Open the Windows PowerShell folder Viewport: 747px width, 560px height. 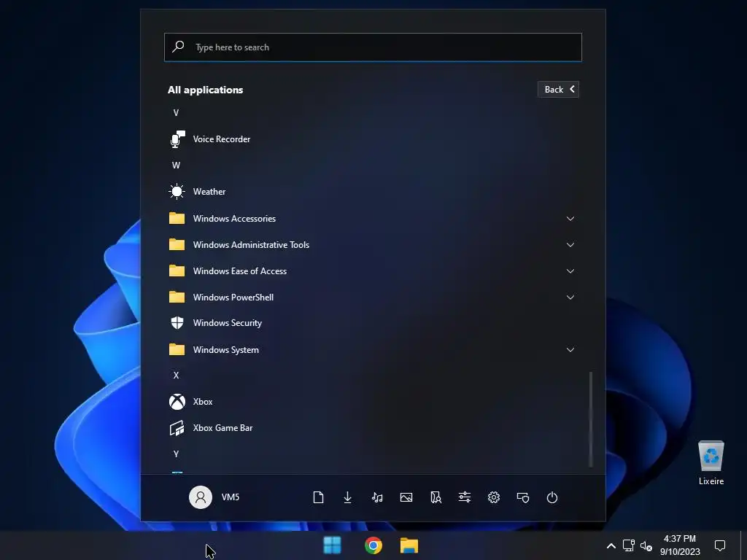pyautogui.click(x=374, y=297)
